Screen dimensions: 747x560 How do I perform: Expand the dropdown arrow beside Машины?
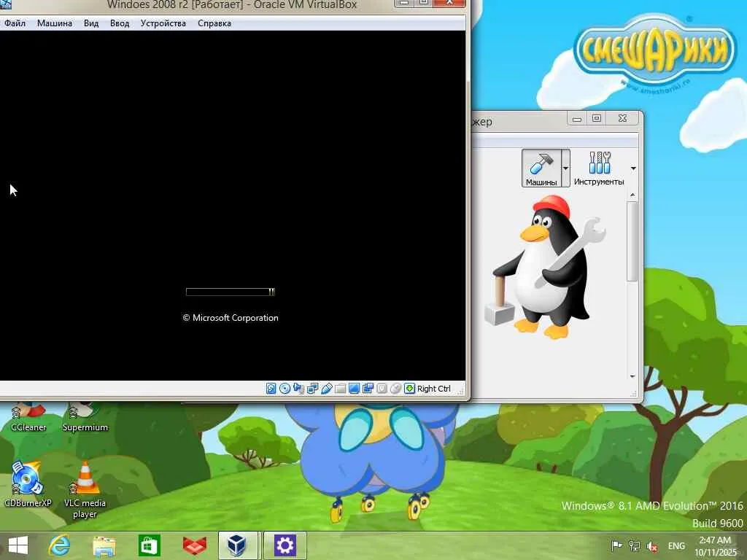[565, 168]
